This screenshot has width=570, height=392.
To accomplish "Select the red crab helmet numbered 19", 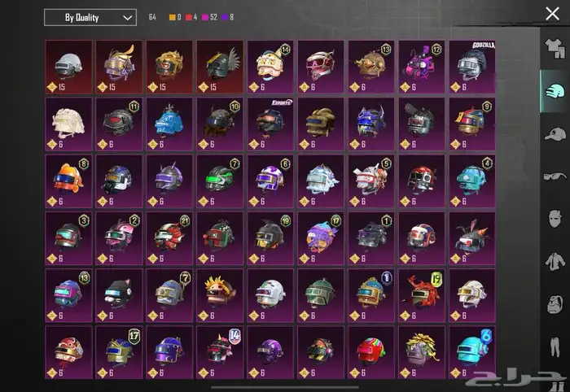I will point(422,295).
